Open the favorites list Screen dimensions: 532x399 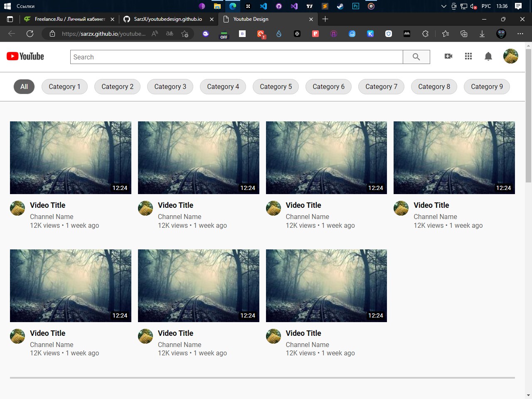(446, 34)
